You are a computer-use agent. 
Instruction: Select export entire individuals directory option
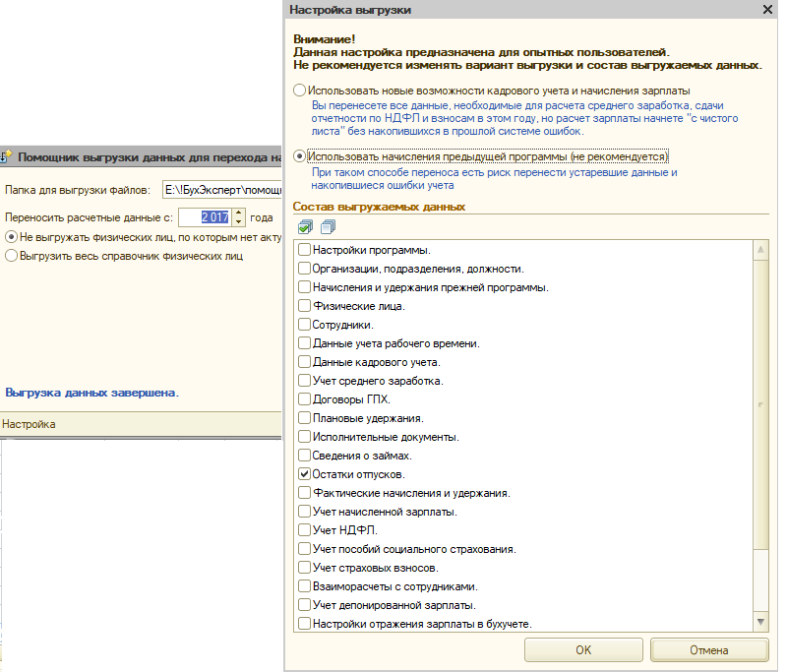11,256
